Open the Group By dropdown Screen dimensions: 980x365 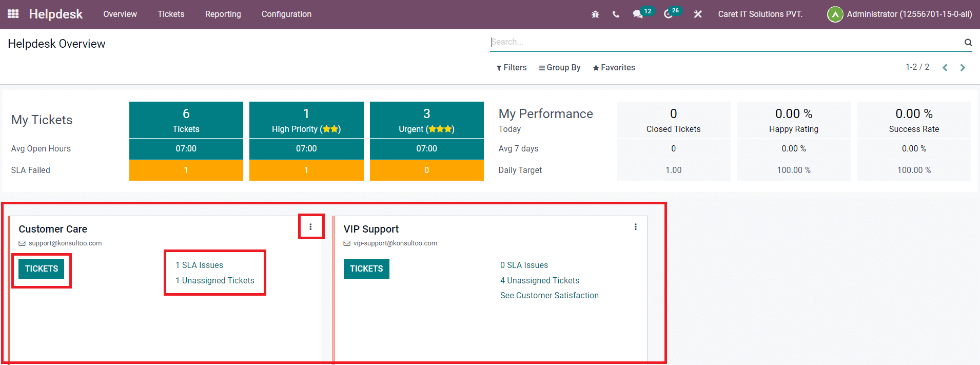[x=560, y=68]
